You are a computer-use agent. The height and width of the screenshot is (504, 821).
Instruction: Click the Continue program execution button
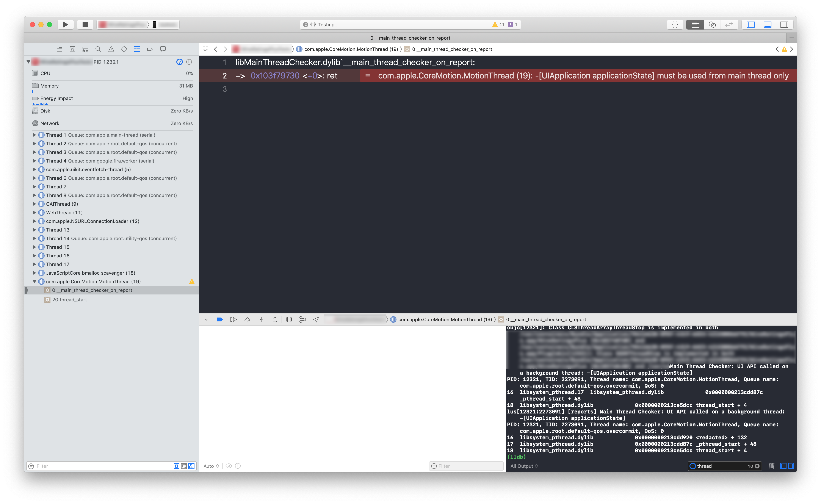point(233,319)
